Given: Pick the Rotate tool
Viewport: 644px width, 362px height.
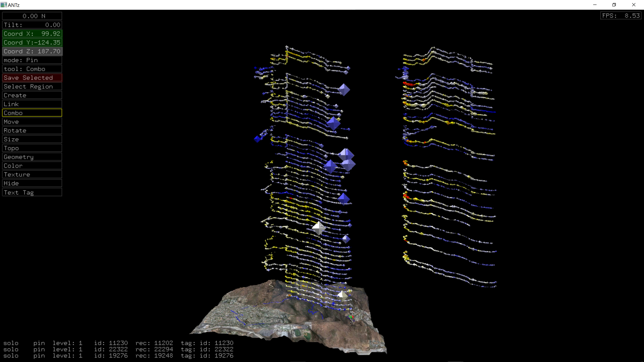Looking at the screenshot, I should (x=32, y=130).
